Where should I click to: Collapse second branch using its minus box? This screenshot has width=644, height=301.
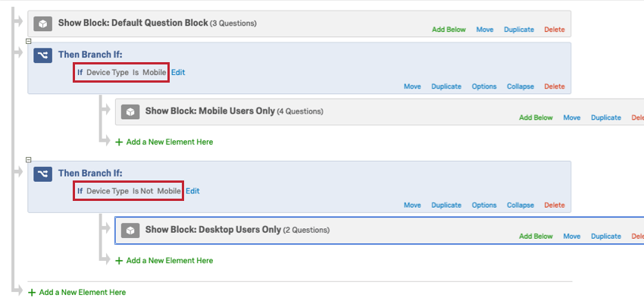tap(28, 160)
